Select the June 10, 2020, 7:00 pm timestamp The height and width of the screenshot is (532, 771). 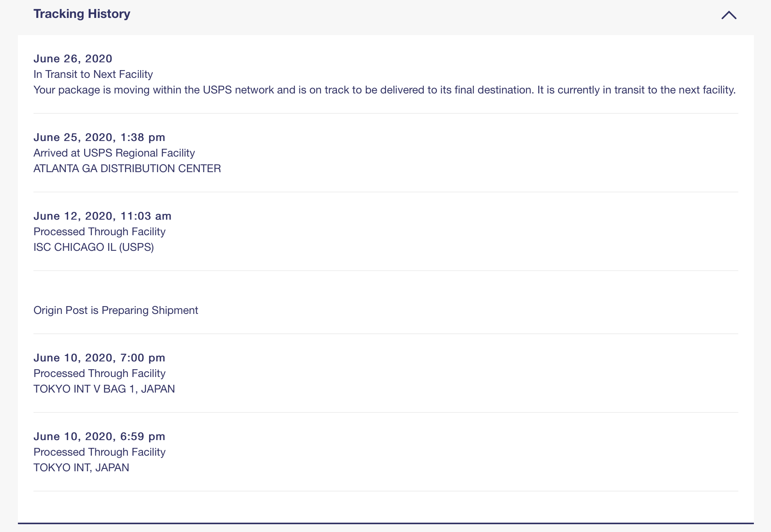point(99,358)
